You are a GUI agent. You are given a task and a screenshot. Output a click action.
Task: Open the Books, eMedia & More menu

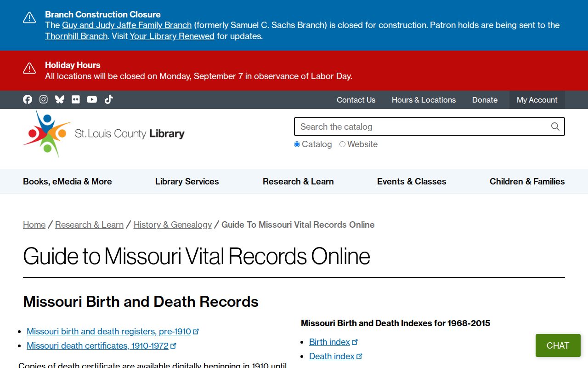[68, 181]
